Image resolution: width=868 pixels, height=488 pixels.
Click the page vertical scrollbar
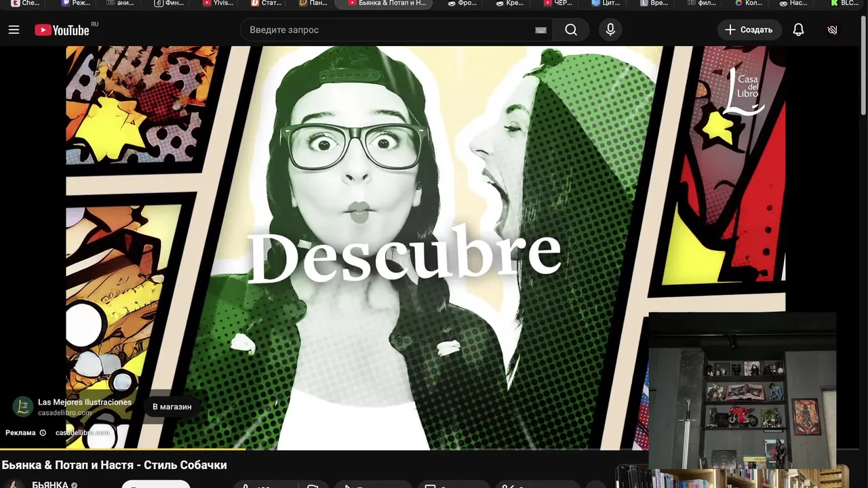click(863, 64)
